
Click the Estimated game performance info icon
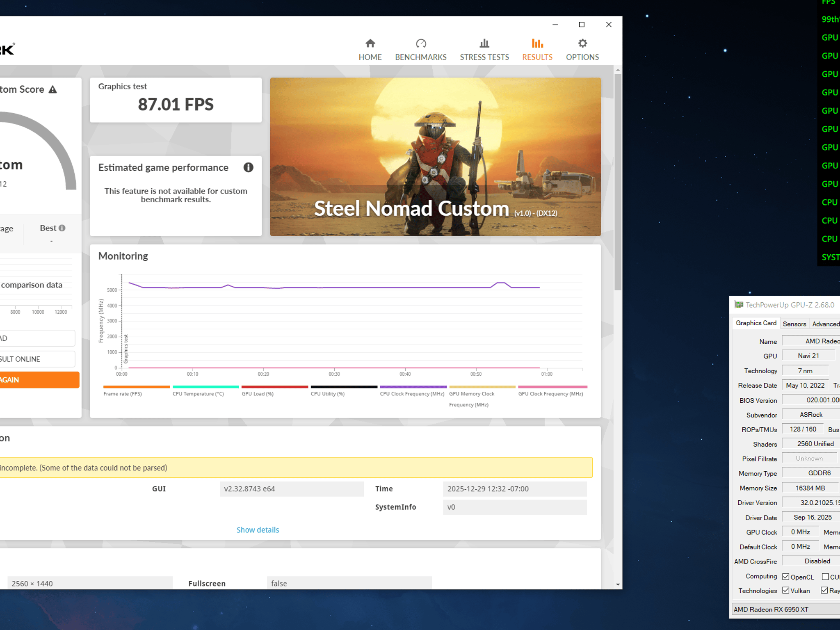pos(248,167)
